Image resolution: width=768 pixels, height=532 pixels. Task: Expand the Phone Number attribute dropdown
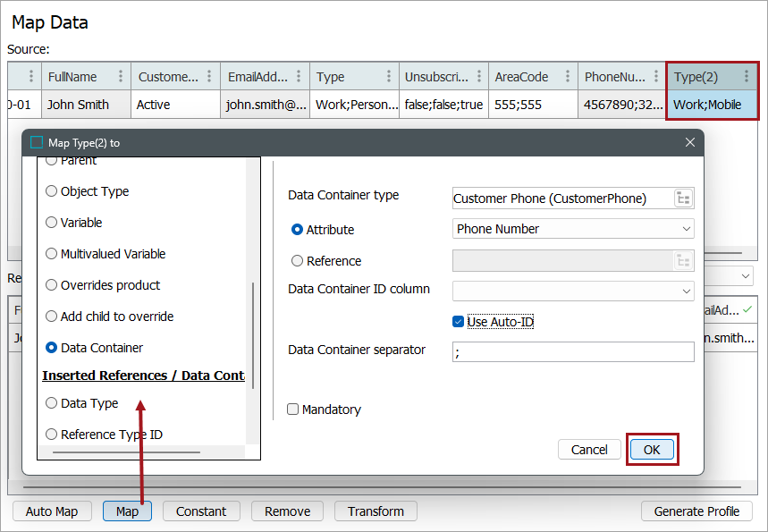point(686,229)
